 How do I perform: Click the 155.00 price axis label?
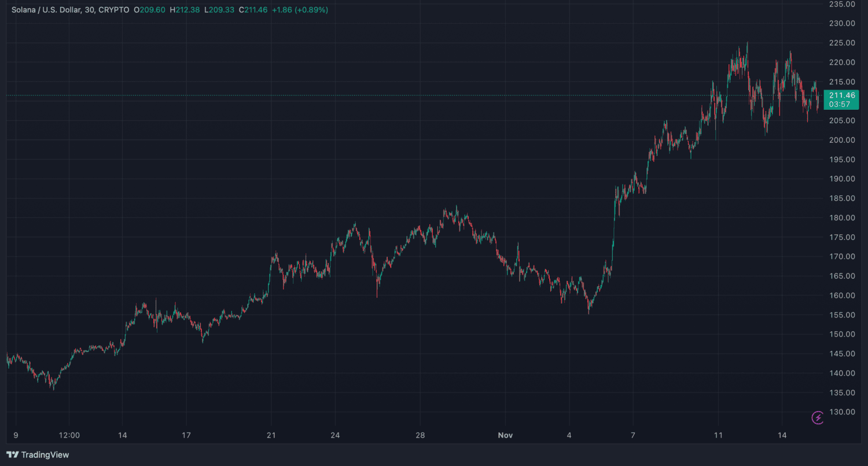pos(842,315)
